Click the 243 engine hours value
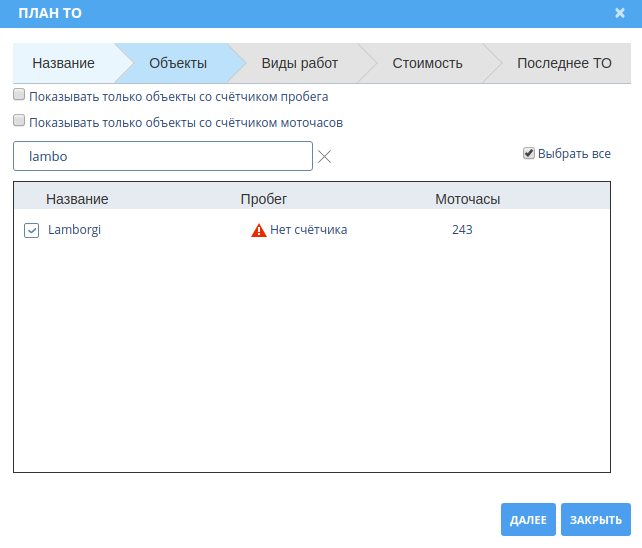 tap(462, 230)
